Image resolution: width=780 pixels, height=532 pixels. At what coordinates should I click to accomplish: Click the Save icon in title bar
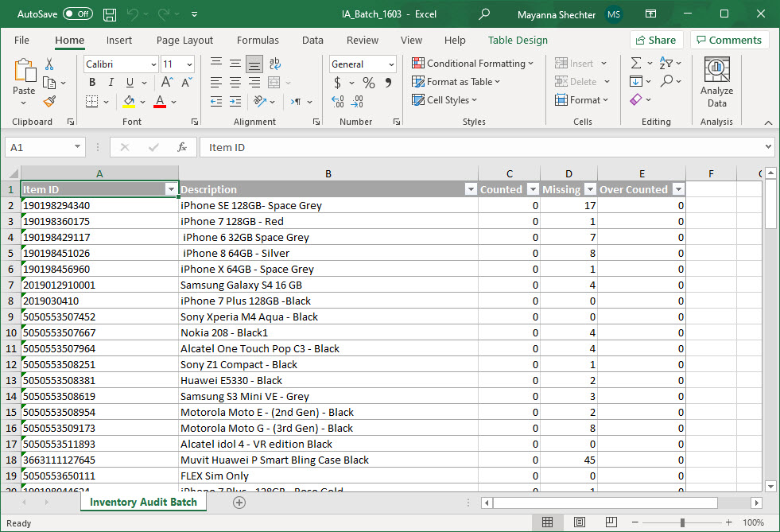coord(110,14)
